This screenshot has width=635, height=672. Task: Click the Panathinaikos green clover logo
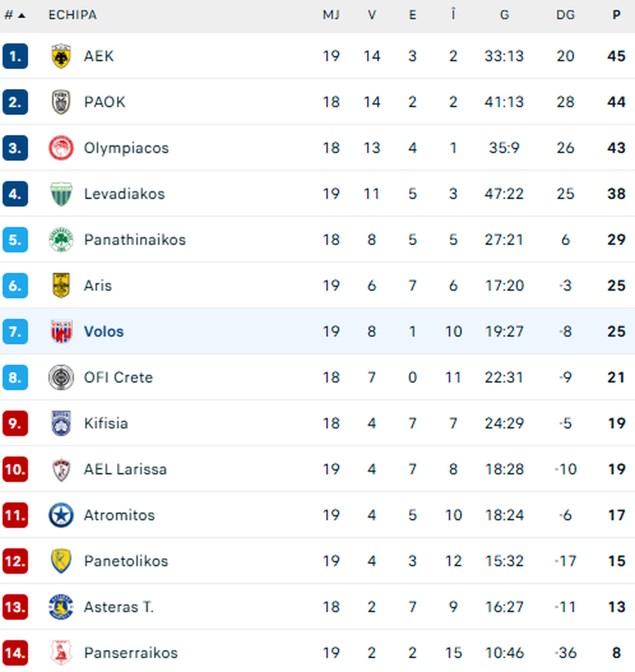pos(61,240)
